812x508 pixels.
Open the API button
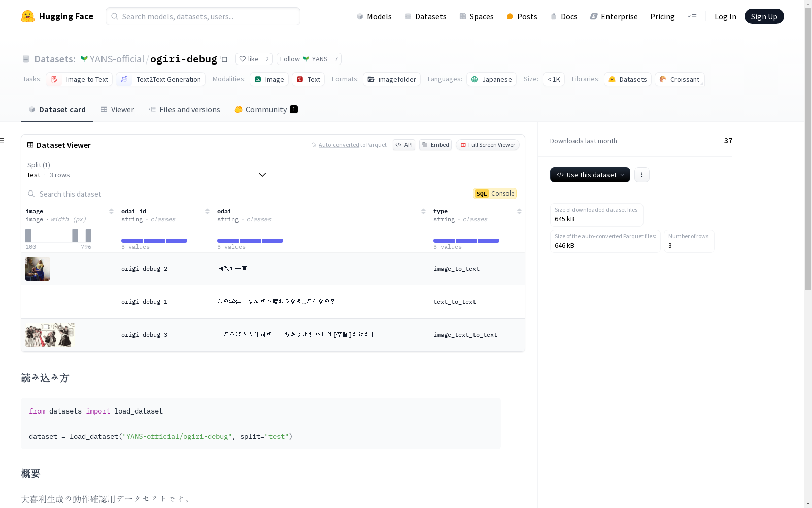[x=404, y=145]
